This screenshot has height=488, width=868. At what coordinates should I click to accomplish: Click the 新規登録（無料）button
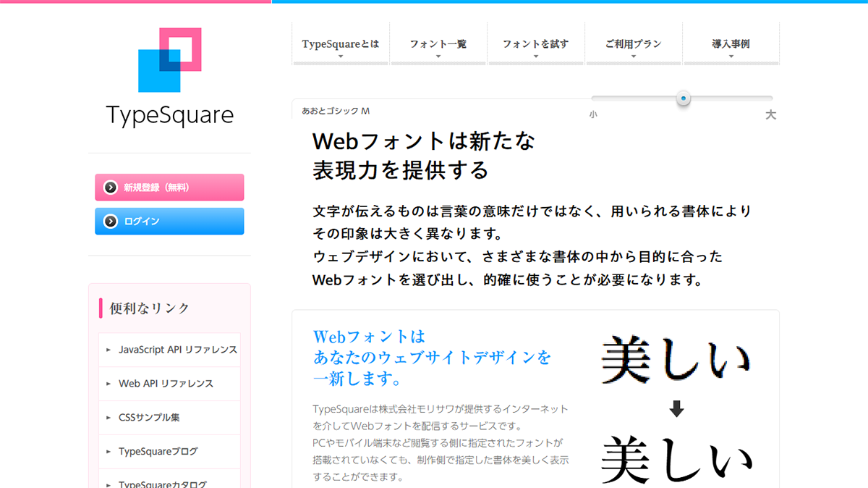(169, 187)
